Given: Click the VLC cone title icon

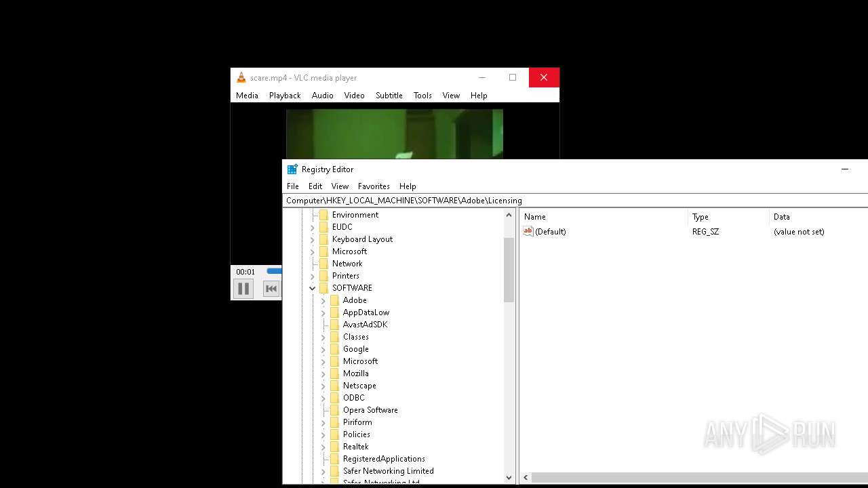Looking at the screenshot, I should (241, 77).
